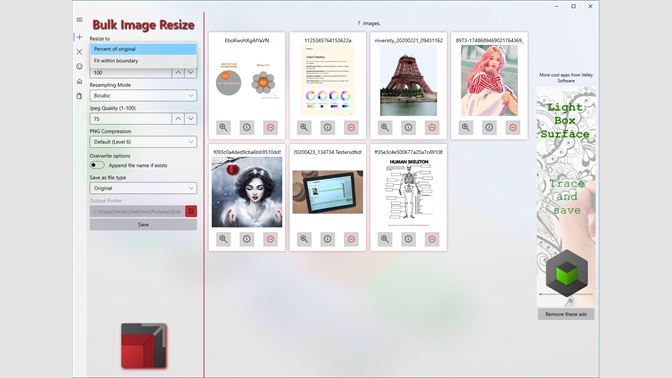This screenshot has width=672, height=378.
Task: Select the EboRwohXgAYaVN diagram thumbnail
Action: tap(247, 81)
